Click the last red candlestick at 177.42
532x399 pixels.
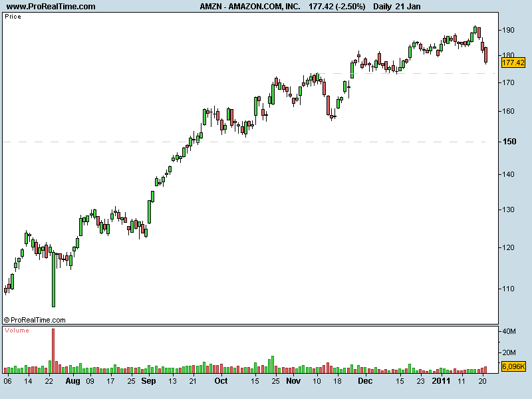pyautogui.click(x=486, y=55)
